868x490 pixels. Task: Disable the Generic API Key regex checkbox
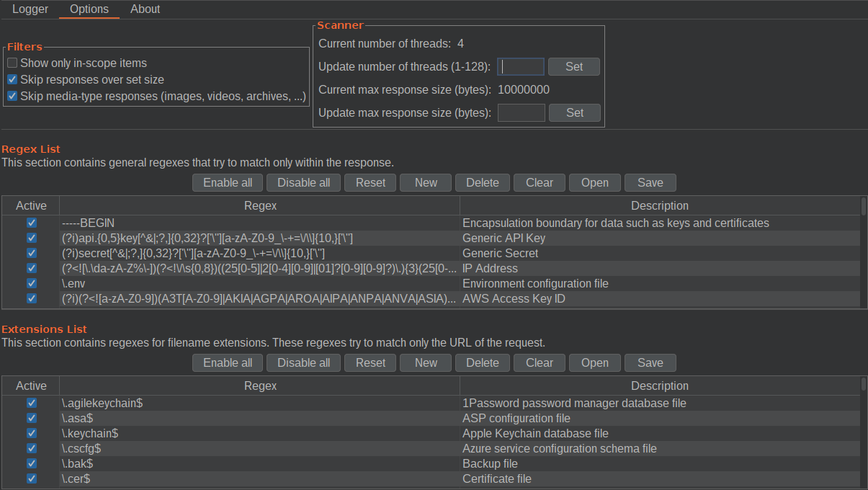pos(31,239)
